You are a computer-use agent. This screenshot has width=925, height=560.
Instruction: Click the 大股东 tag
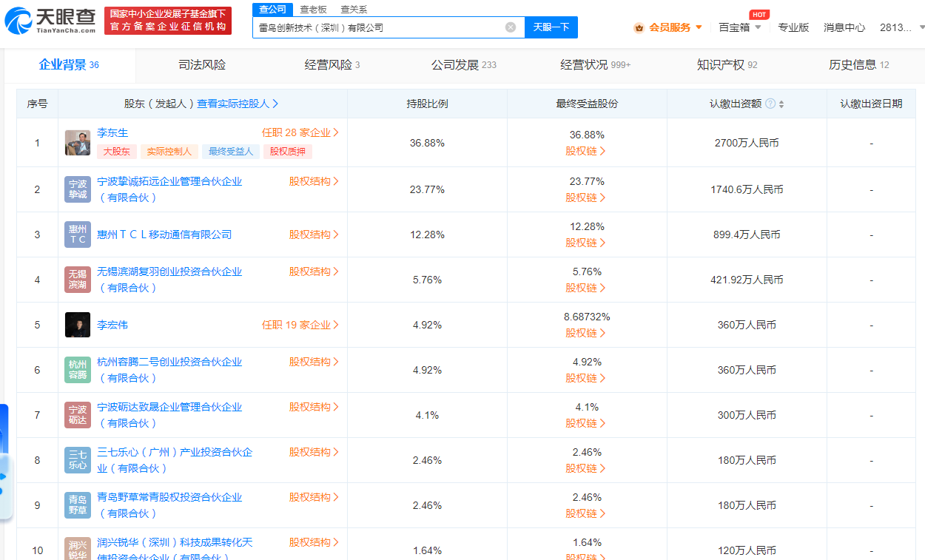pos(116,152)
